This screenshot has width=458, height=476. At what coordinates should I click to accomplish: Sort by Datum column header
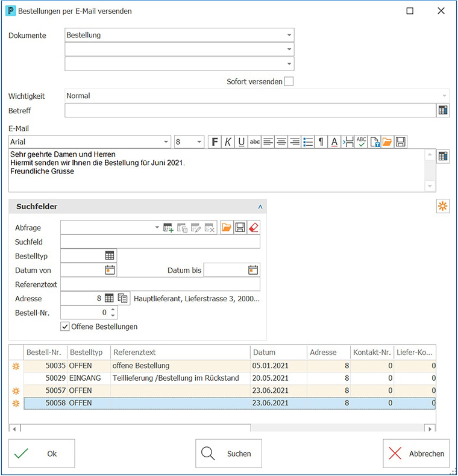click(278, 352)
